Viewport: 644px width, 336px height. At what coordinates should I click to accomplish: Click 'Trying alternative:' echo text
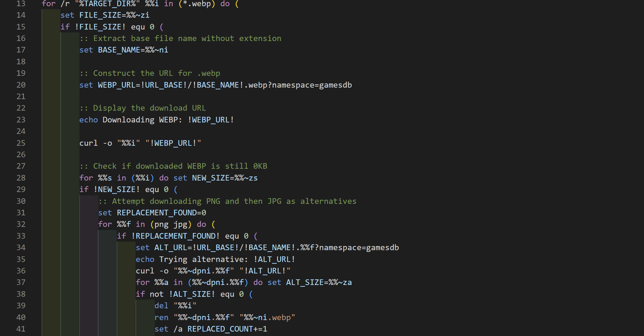[204, 259]
